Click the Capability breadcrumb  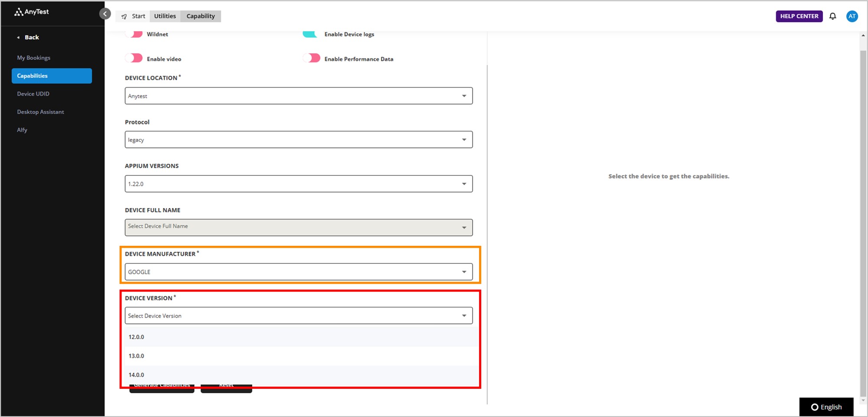point(201,16)
